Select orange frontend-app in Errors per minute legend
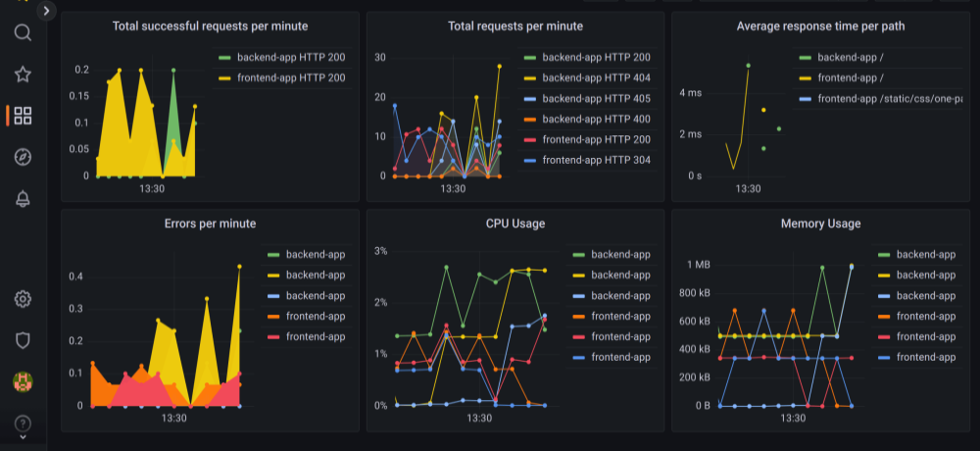Image resolution: width=980 pixels, height=451 pixels. [x=316, y=317]
